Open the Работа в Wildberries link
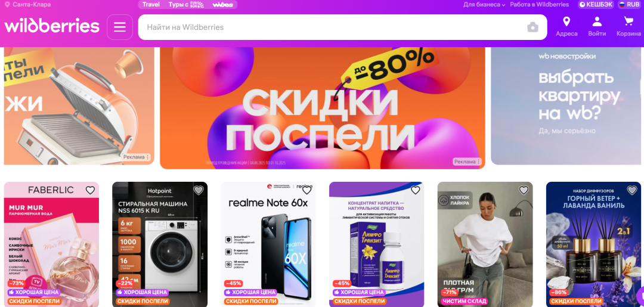 pos(539,5)
